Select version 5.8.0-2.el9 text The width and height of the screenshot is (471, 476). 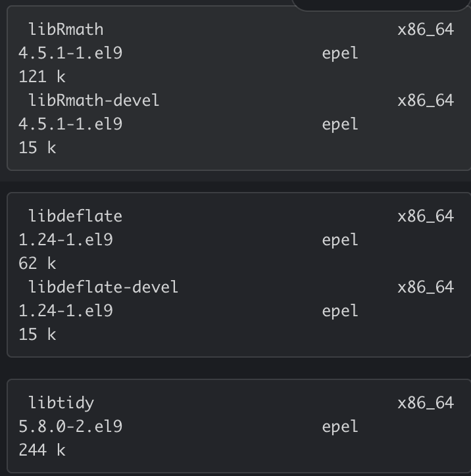pyautogui.click(x=70, y=427)
